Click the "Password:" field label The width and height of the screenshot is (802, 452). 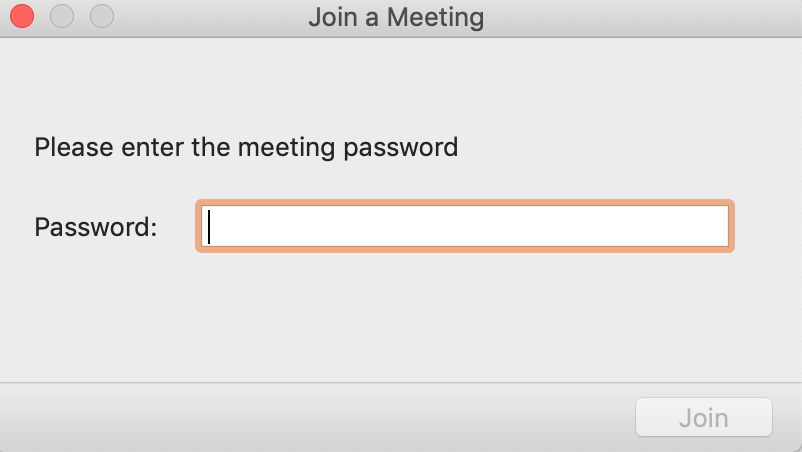pos(96,227)
